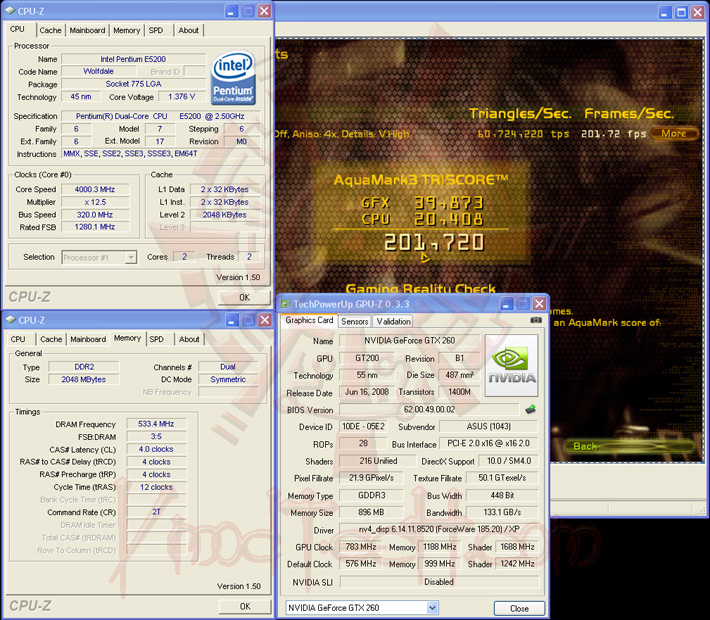The image size is (710, 620).
Task: Click the DRAM Frequency value 533.4 MHz
Action: pyautogui.click(x=156, y=424)
